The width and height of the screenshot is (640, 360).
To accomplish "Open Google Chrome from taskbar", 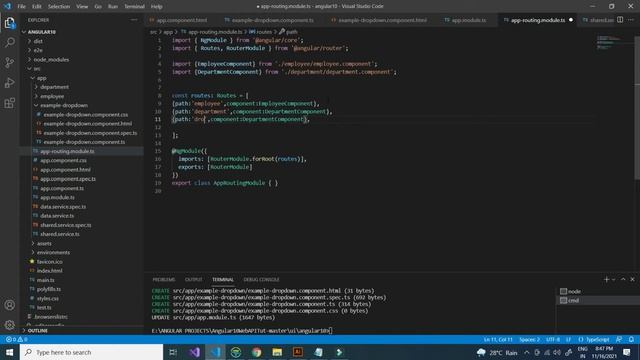I will coord(256,352).
